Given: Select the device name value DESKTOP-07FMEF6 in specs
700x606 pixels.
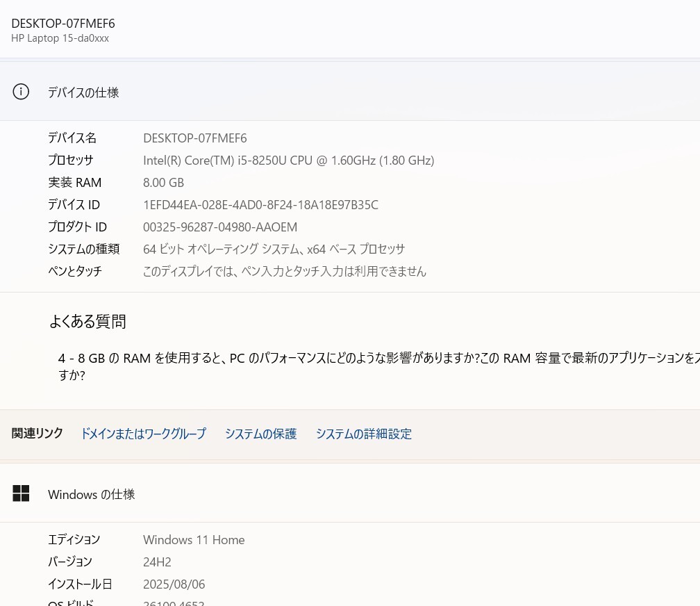Looking at the screenshot, I should (x=194, y=138).
